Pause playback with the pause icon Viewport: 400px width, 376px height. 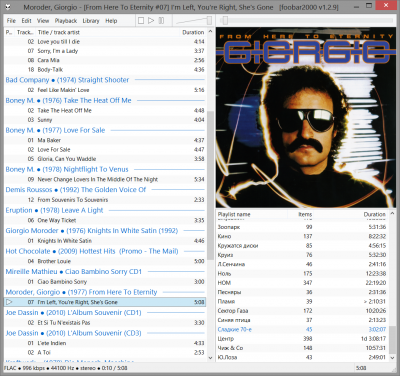click(x=161, y=21)
